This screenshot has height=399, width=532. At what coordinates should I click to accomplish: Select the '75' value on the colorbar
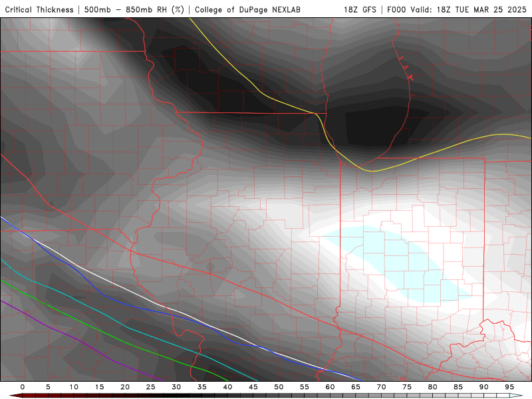407,387
